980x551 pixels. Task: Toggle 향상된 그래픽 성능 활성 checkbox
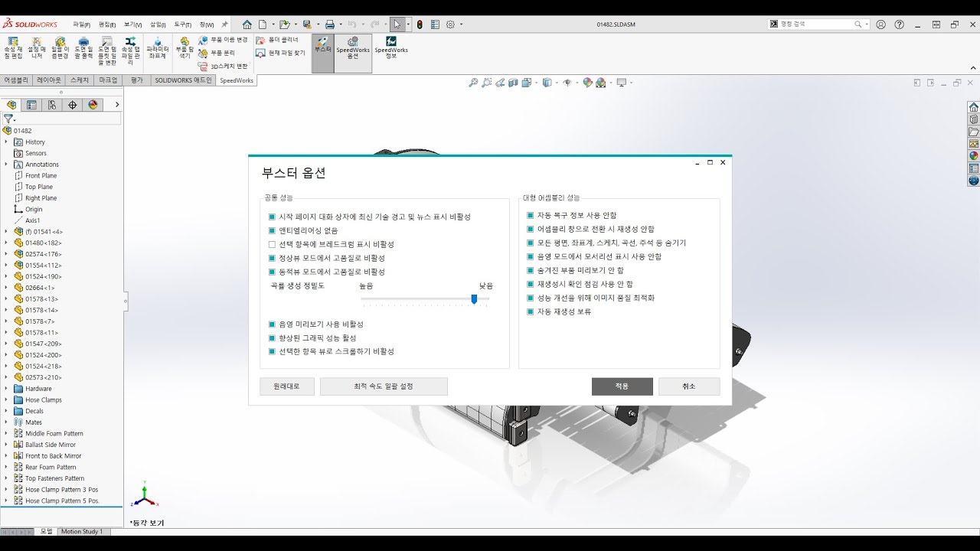click(x=272, y=337)
